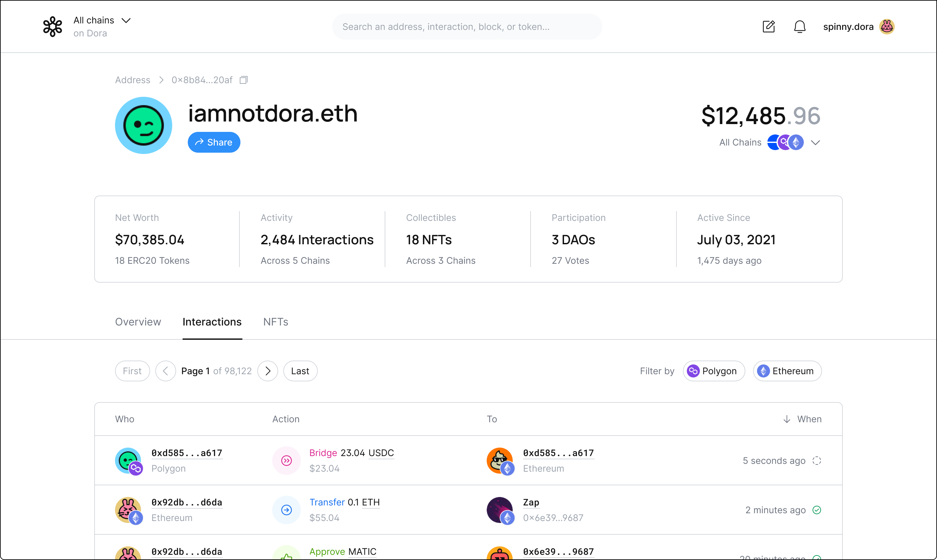Click the Dora flower logo icon
This screenshot has height=560, width=937.
(x=52, y=26)
